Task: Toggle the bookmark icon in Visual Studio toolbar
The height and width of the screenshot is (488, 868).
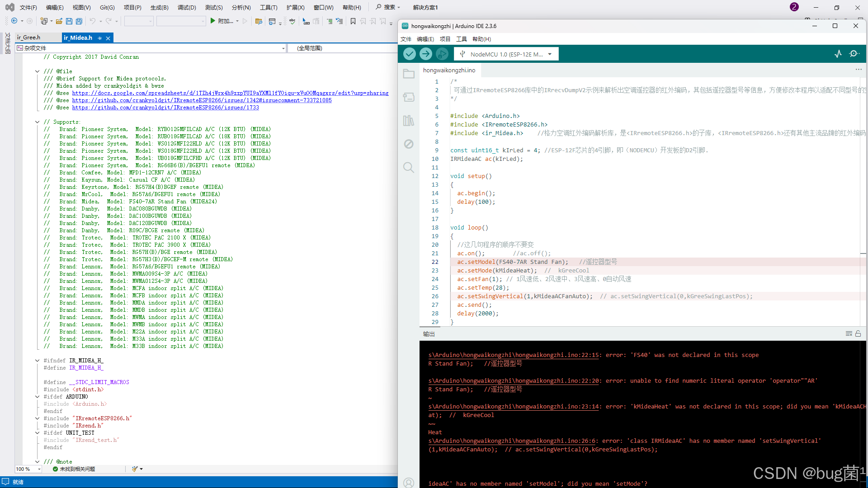Action: pyautogui.click(x=353, y=21)
